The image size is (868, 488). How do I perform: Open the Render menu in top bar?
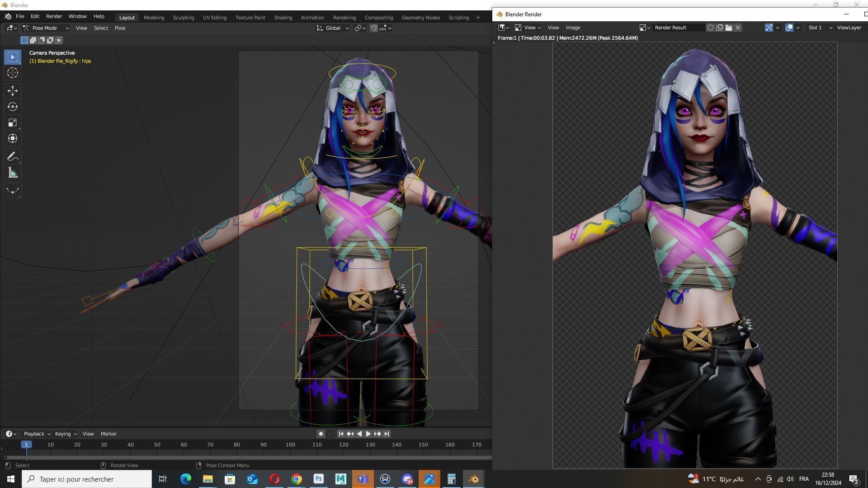click(x=54, y=16)
